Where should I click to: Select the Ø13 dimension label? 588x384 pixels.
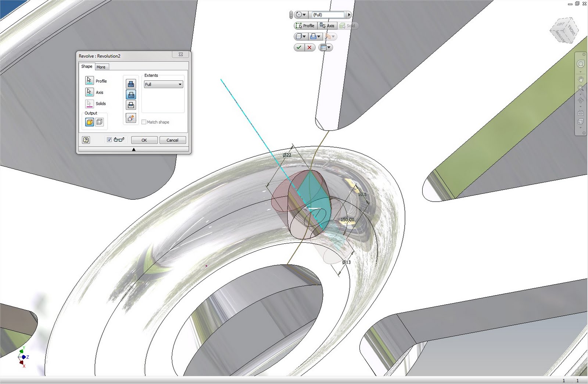[346, 262]
